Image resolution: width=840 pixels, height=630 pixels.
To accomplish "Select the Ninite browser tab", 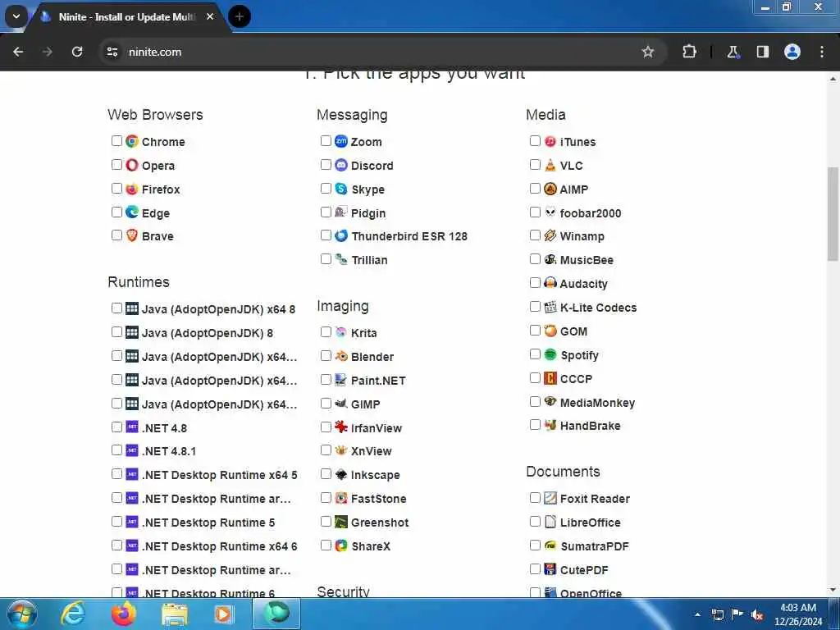I will (x=129, y=16).
